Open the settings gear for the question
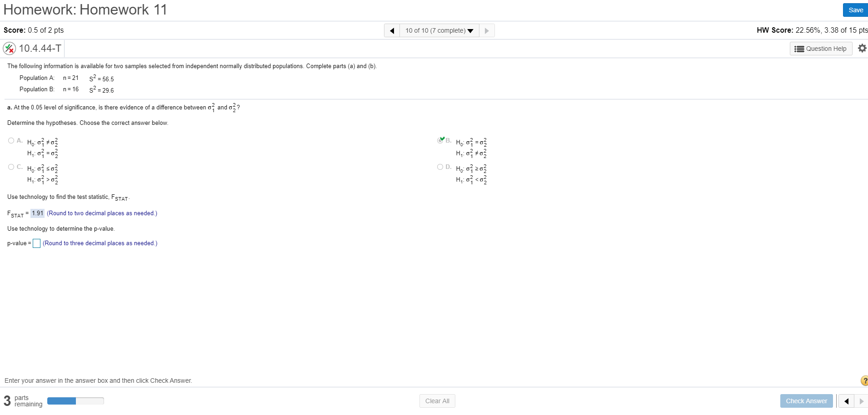The image size is (868, 415). (862, 48)
